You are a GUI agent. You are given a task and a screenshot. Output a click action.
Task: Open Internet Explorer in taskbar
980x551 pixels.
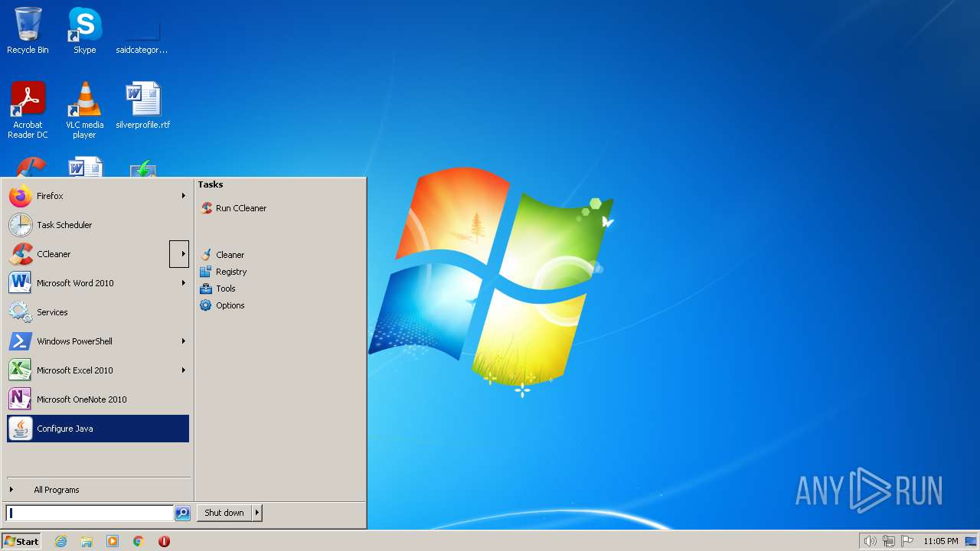(x=60, y=541)
